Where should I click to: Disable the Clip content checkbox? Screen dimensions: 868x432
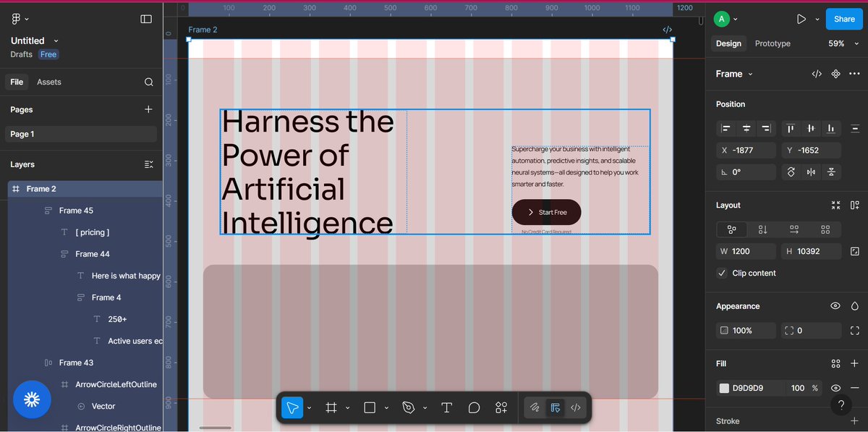[721, 274]
